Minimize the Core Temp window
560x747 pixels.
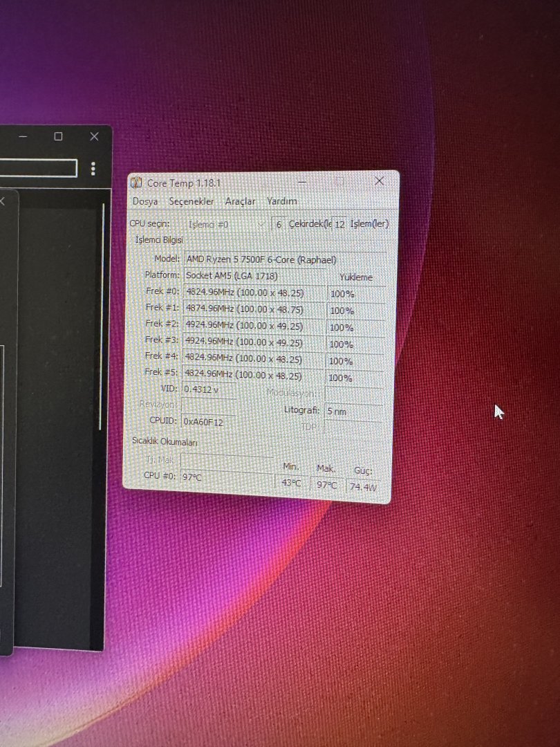coord(302,182)
